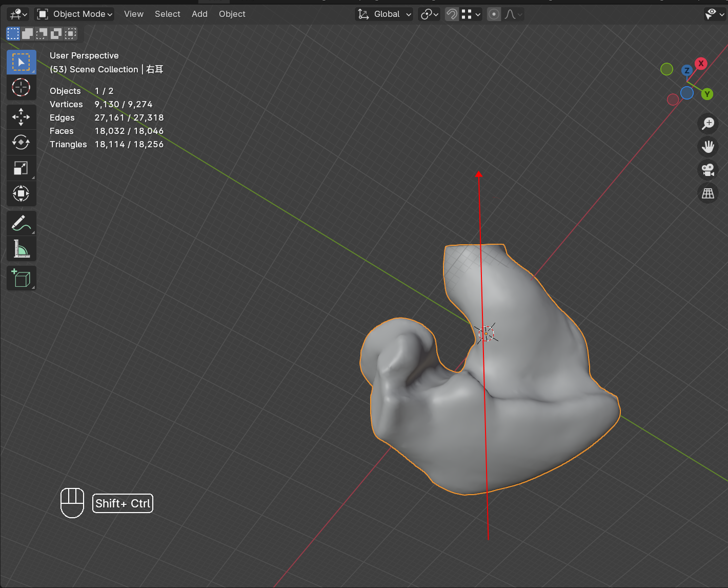The height and width of the screenshot is (588, 728).
Task: Click the unlabeled red negative-X gizmo circle
Action: [673, 100]
